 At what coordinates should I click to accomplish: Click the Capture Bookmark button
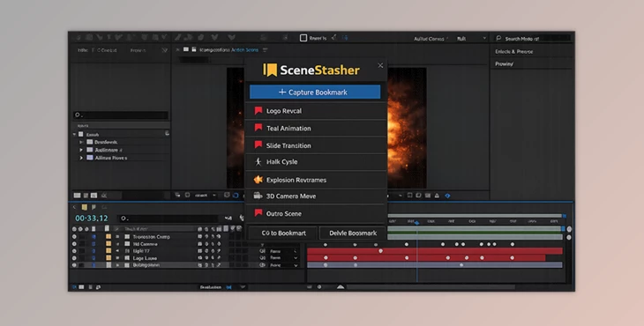tap(315, 93)
